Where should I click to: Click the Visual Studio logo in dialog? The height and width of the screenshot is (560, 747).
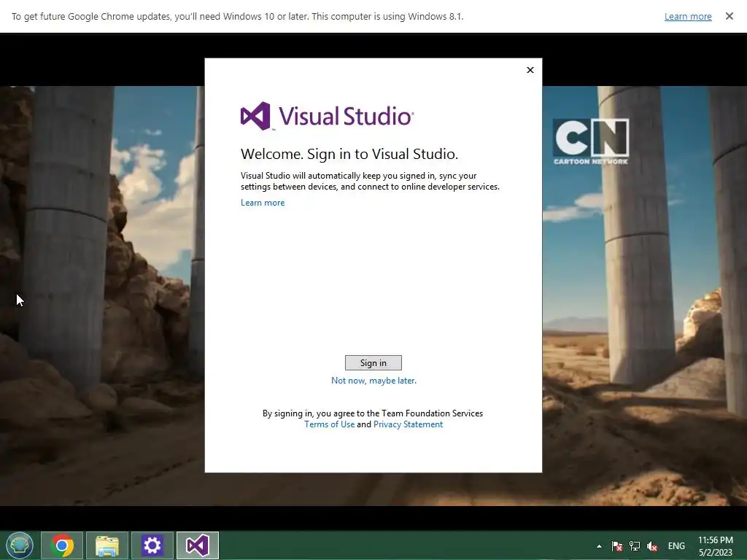[x=328, y=116]
